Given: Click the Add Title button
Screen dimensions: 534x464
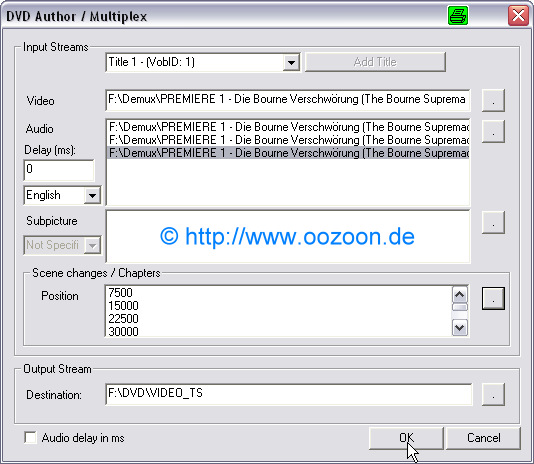Looking at the screenshot, I should 375,62.
